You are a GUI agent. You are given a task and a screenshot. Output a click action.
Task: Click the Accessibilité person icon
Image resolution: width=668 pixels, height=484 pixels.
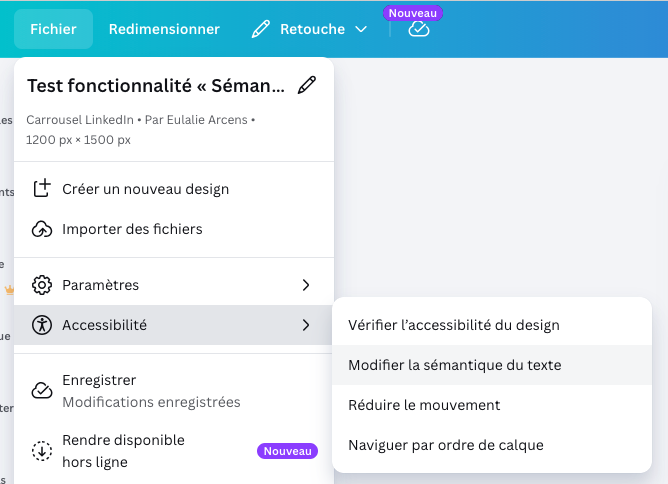42,325
